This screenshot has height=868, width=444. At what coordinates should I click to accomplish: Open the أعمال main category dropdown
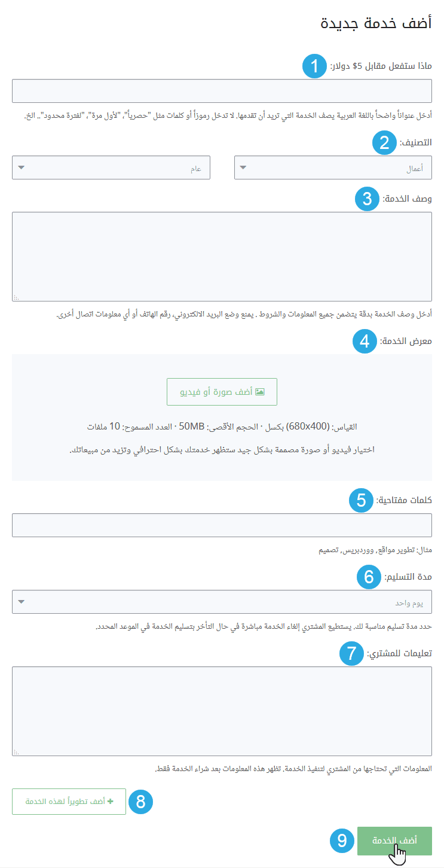point(333,168)
